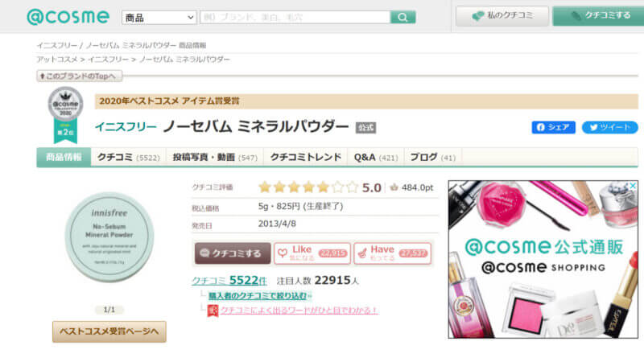
Task: Open クチコミによく出るワード link
Action: tap(299, 311)
